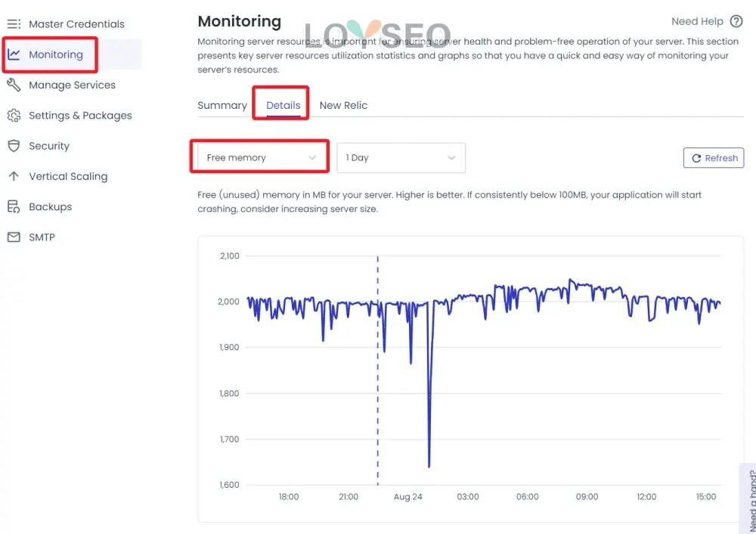This screenshot has height=534, width=756.
Task: Open Vertical Scaling page
Action: [68, 176]
